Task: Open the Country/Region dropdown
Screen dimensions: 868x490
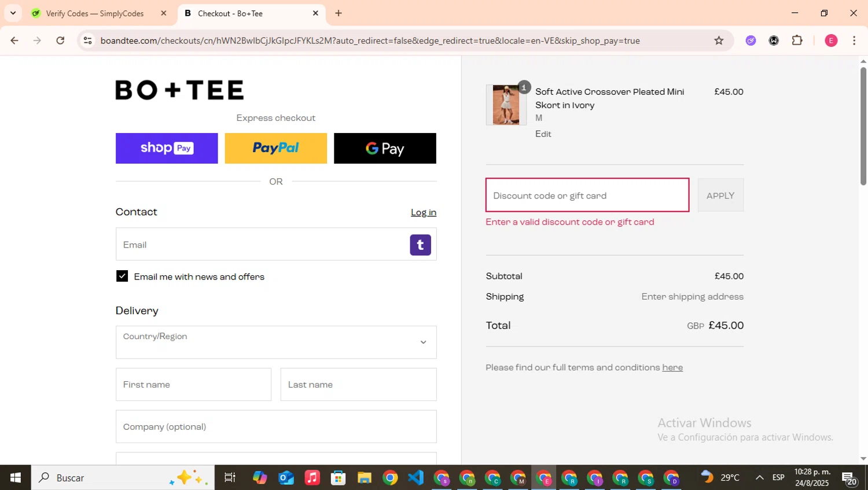Action: point(276,342)
